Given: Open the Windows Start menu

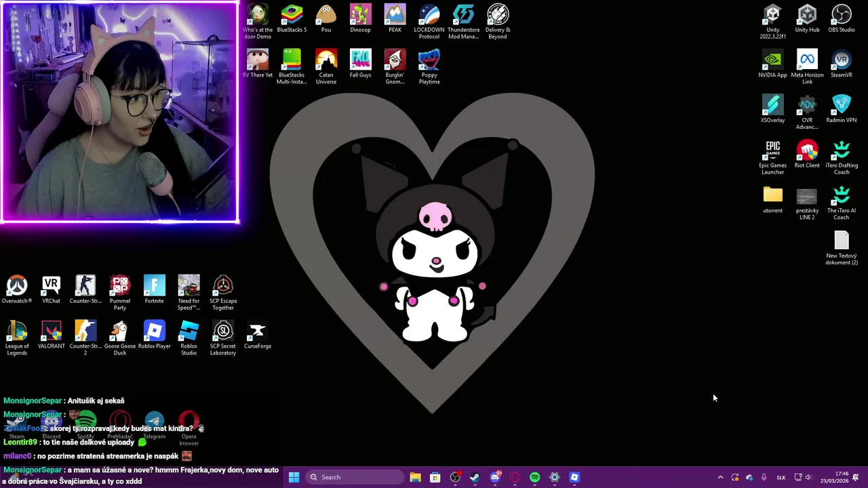Looking at the screenshot, I should (294, 477).
